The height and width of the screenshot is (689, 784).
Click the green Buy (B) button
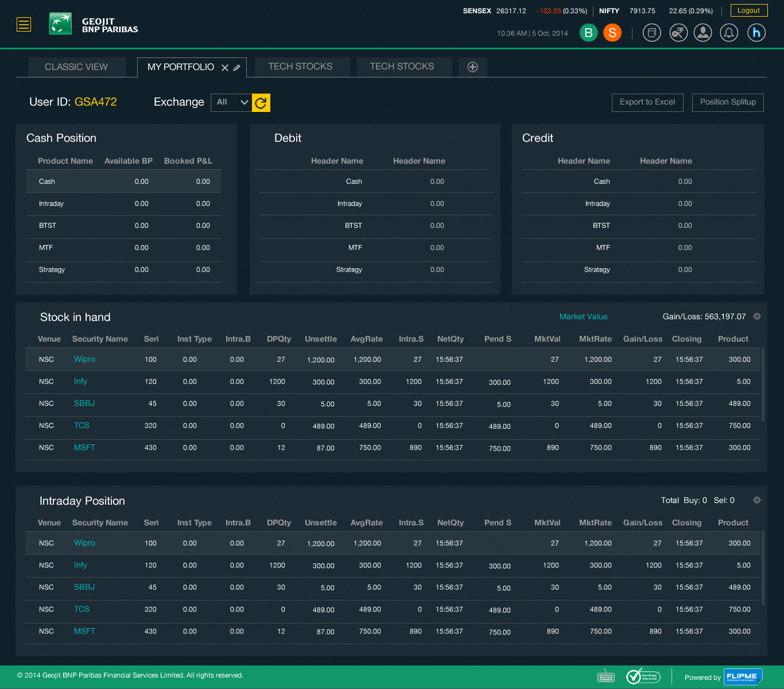[588, 33]
